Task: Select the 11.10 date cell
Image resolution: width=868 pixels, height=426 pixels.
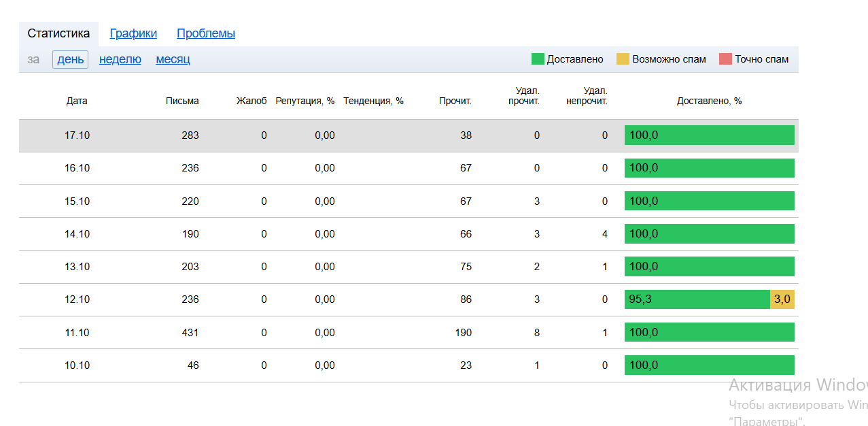Action: [77, 333]
